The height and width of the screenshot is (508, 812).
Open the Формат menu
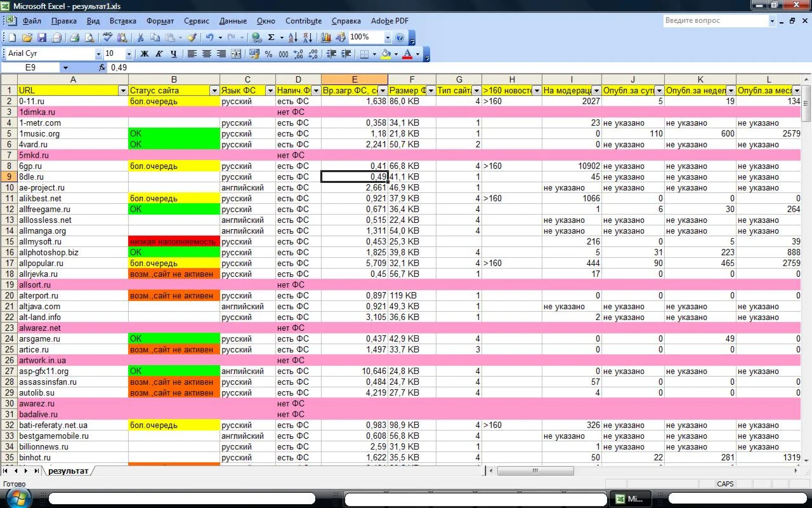[x=160, y=21]
